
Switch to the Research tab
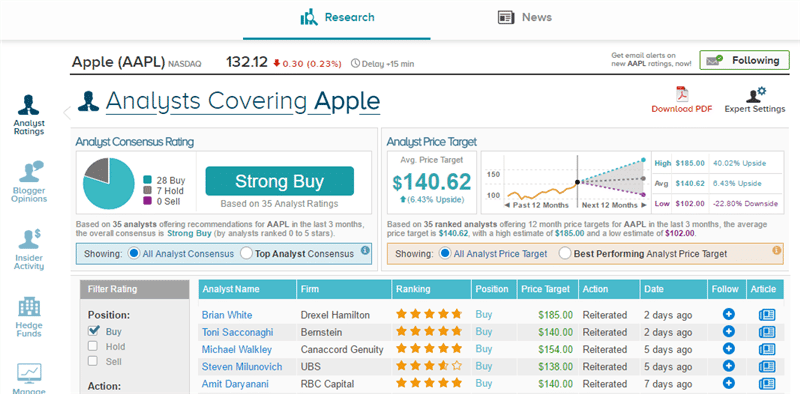click(337, 18)
